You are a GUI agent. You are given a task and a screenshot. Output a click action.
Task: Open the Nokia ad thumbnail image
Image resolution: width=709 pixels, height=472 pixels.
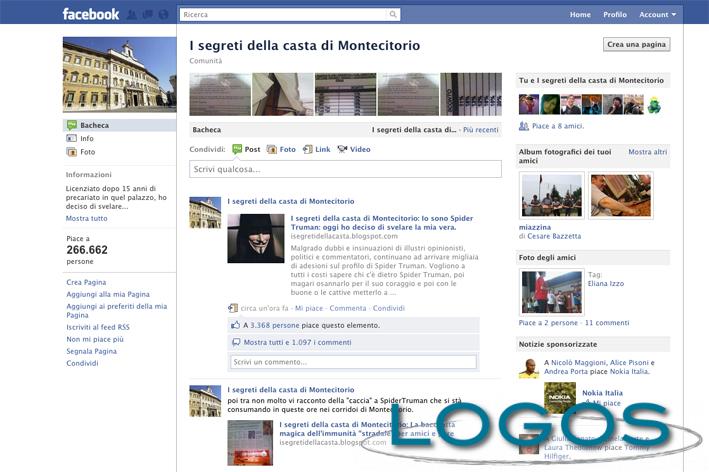(560, 398)
